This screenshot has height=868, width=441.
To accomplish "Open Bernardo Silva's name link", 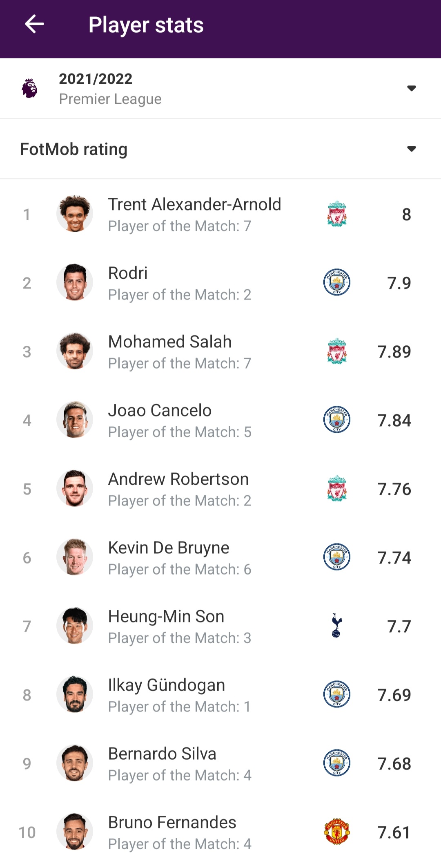I will point(162,754).
